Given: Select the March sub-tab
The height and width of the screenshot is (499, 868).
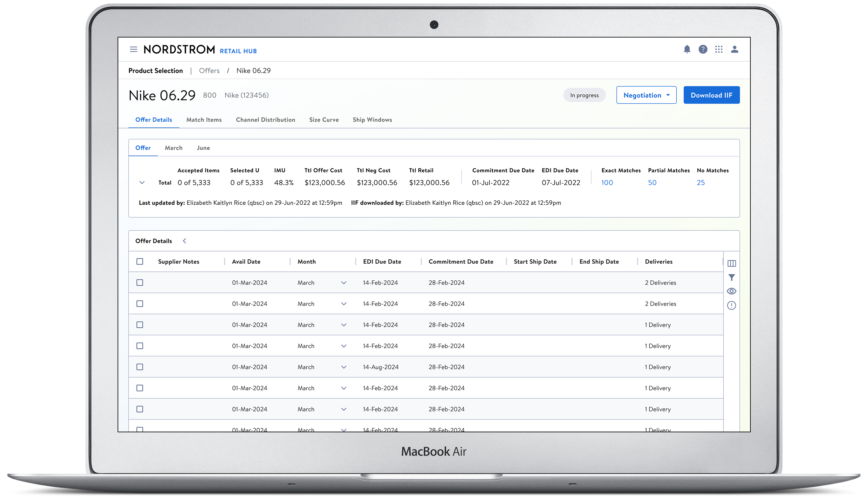Looking at the screenshot, I should [x=174, y=148].
